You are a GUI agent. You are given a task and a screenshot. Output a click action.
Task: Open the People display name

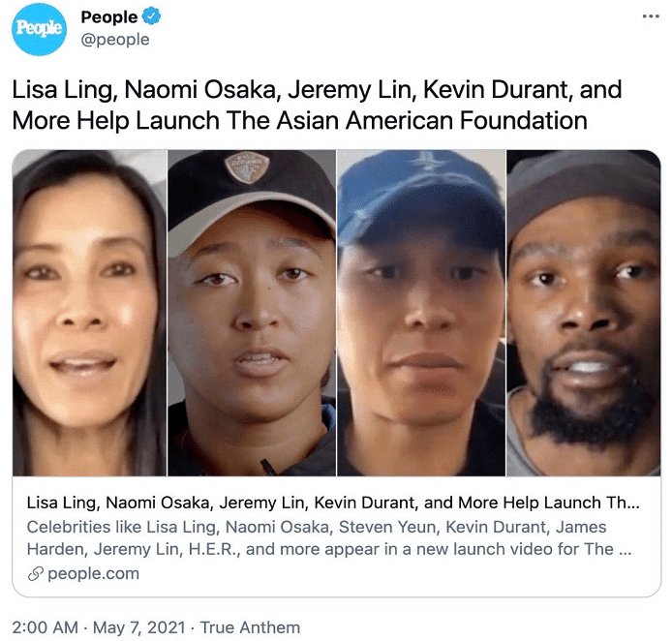[109, 17]
